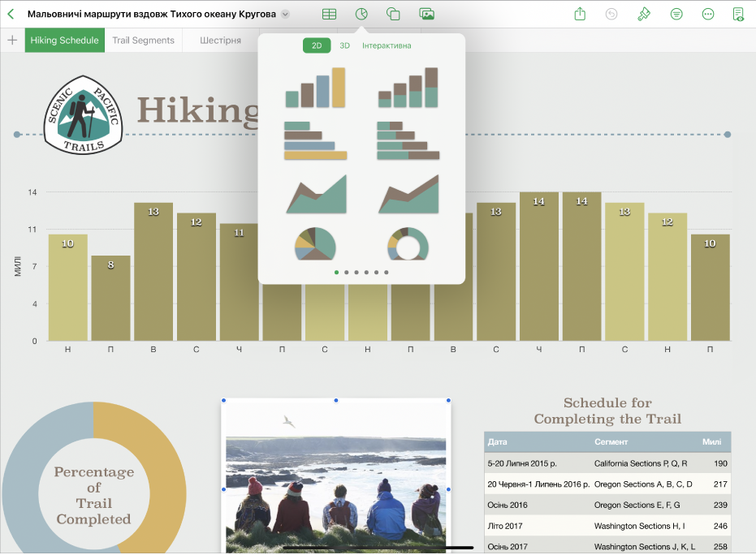Select miles cell 246
Image resolution: width=756 pixels, height=555 pixels.
click(x=720, y=526)
